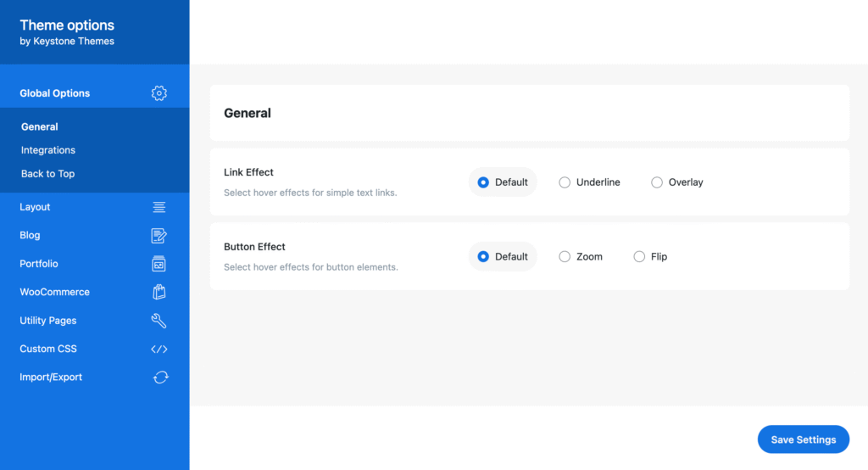Click the WooCommerce shopping bag icon
The width and height of the screenshot is (868, 470).
click(159, 292)
